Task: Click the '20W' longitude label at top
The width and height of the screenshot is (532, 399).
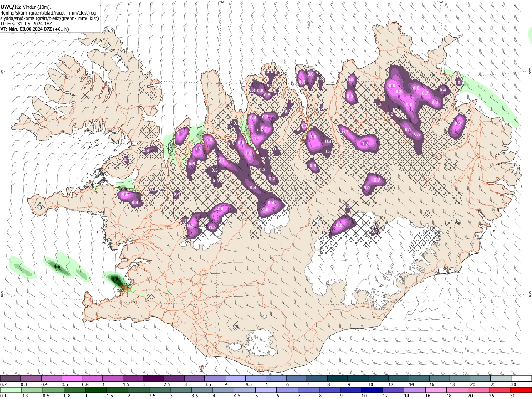Action: (221, 2)
